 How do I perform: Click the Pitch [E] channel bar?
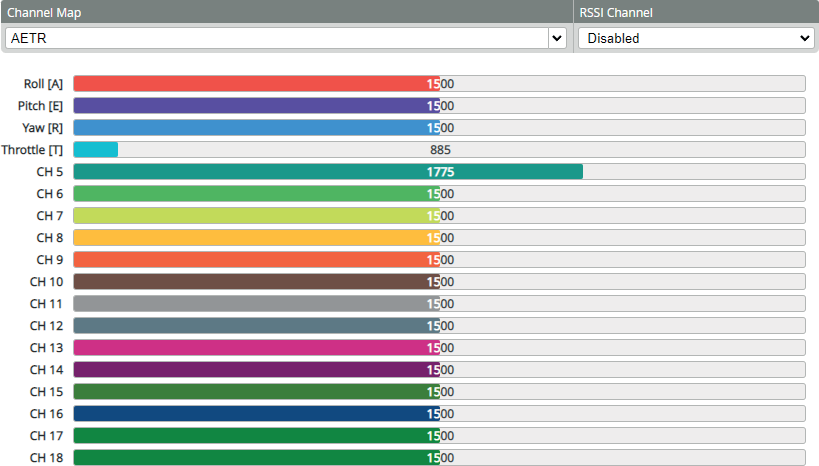pyautogui.click(x=439, y=106)
